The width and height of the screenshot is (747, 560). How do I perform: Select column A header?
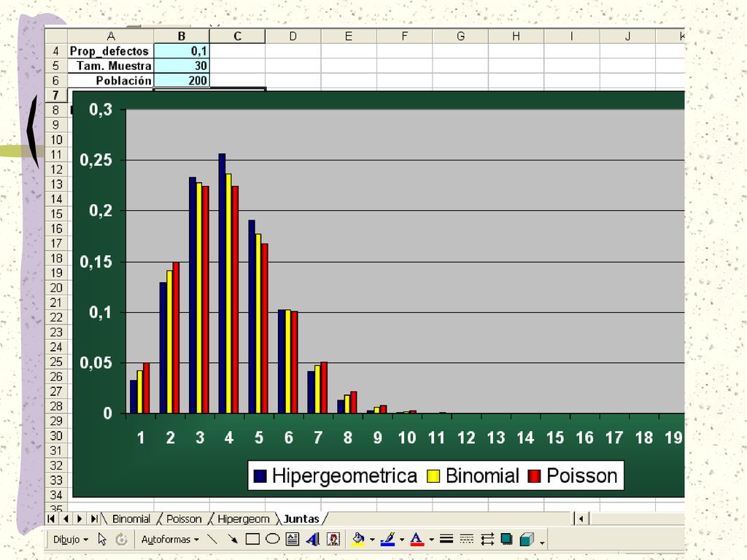pyautogui.click(x=111, y=36)
